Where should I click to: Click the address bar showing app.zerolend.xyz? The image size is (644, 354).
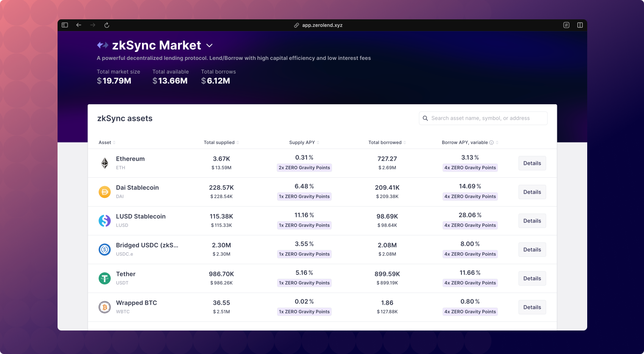[x=322, y=25]
